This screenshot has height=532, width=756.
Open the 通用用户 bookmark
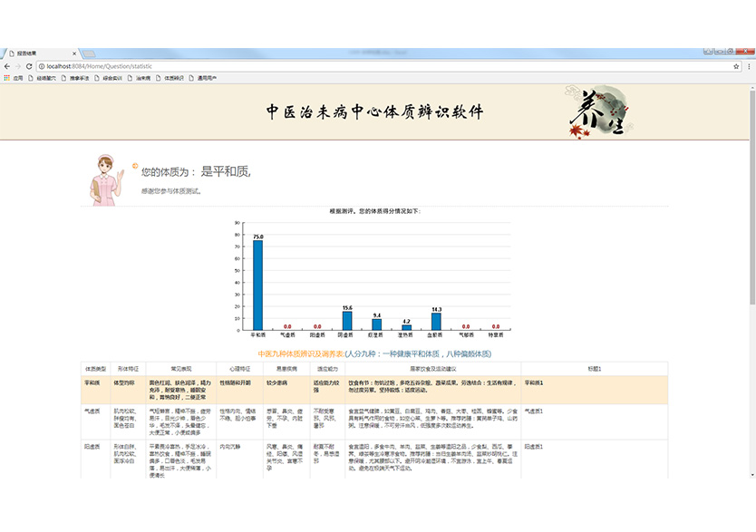pos(205,78)
